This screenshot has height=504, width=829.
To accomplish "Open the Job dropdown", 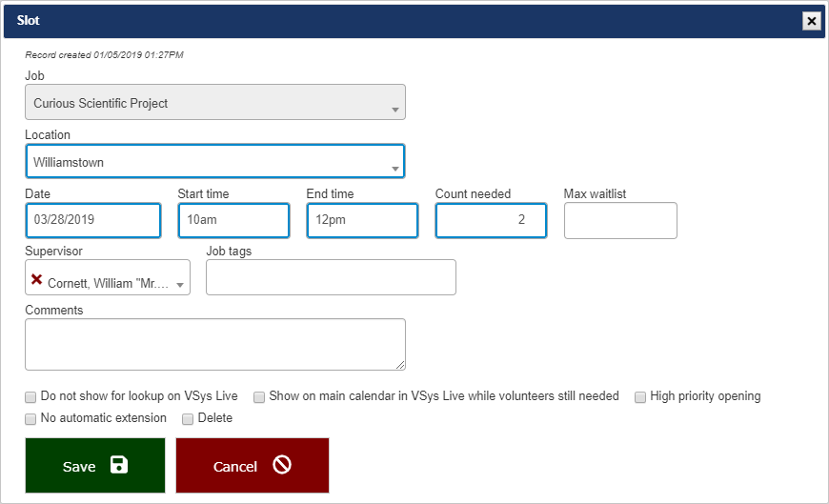I will (214, 103).
